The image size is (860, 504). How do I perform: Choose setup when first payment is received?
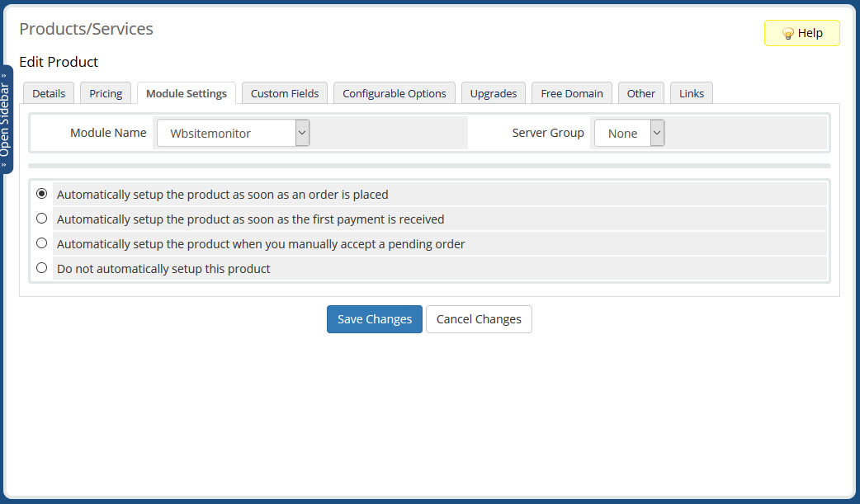(42, 219)
